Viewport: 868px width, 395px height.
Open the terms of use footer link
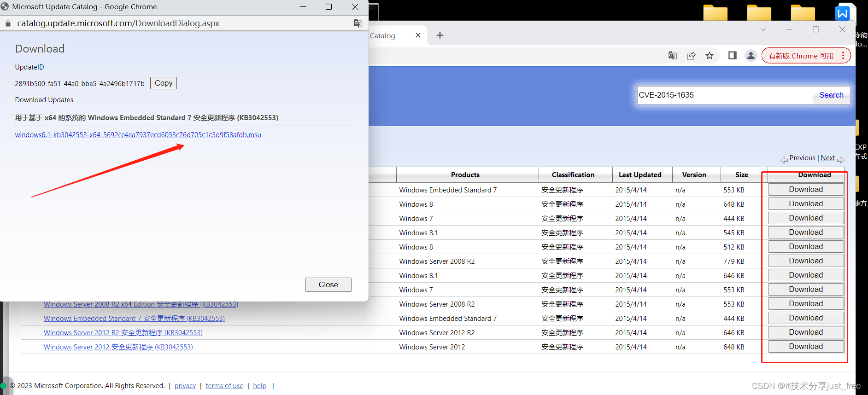pos(224,386)
